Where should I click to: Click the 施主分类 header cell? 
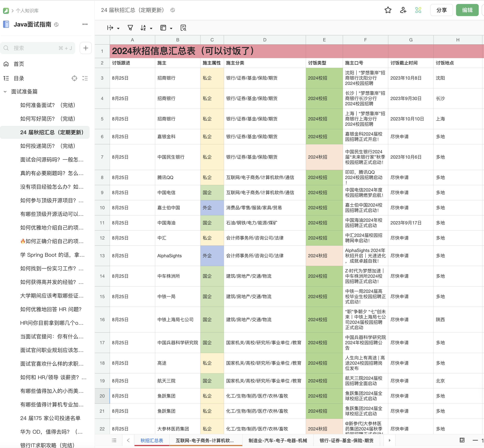click(x=264, y=63)
